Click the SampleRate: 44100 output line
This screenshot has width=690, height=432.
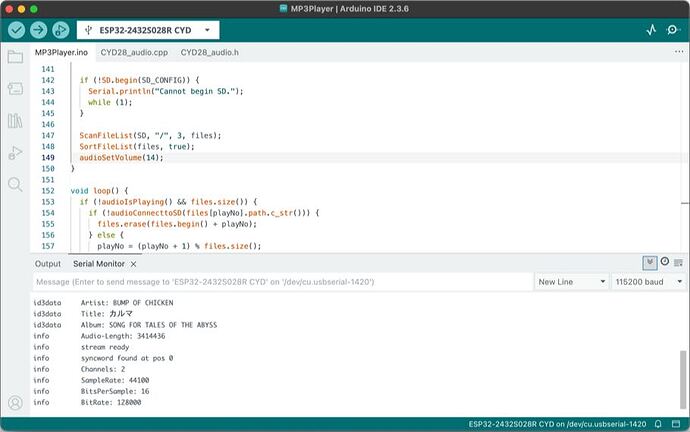pos(115,380)
